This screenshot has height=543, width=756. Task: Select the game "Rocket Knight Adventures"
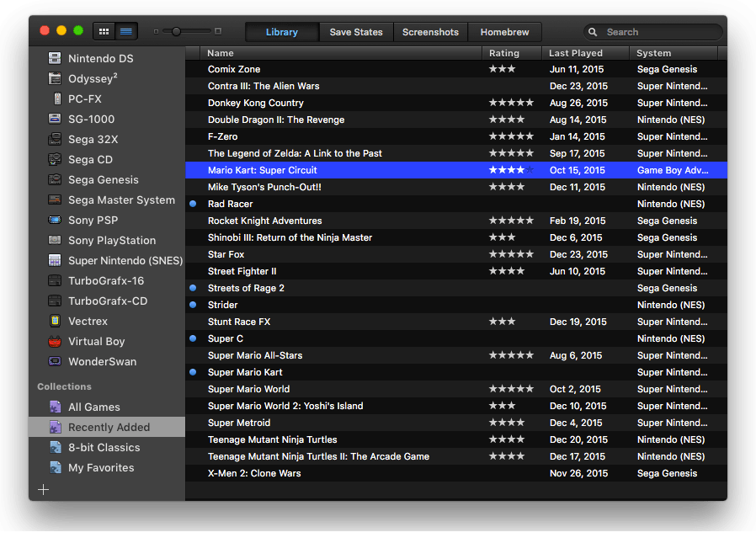(456, 221)
